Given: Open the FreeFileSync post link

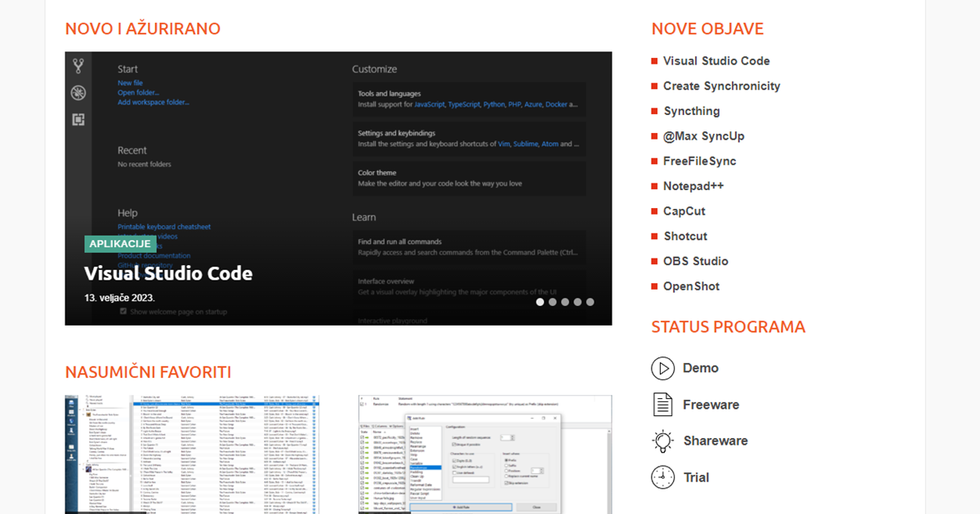Looking at the screenshot, I should [x=699, y=161].
